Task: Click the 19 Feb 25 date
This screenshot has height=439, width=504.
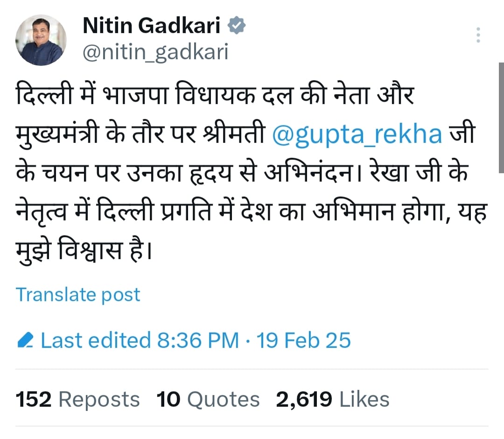Action: 303,340
